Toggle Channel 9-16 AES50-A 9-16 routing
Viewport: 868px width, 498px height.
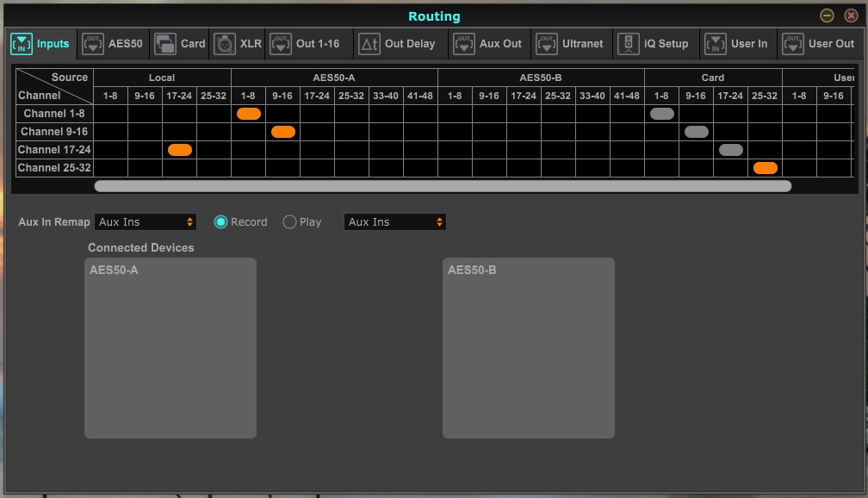282,132
